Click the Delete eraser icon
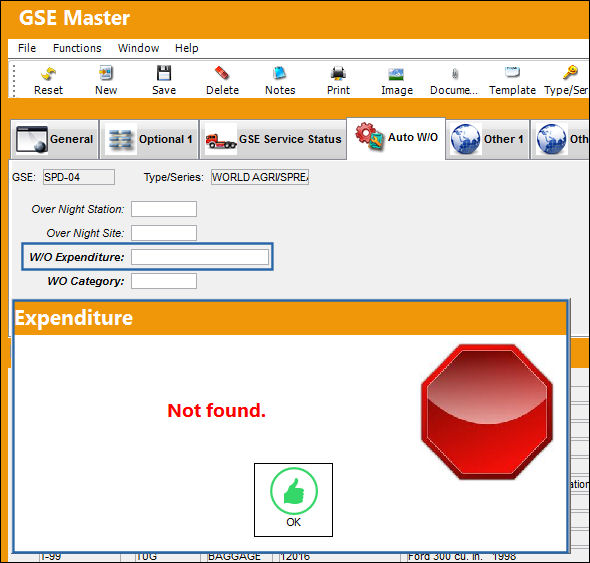Screen dimensions: 590x563 pos(222,80)
